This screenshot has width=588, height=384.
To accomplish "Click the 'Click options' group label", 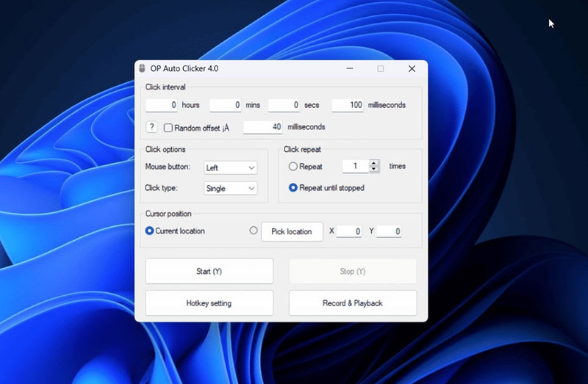I will point(165,149).
